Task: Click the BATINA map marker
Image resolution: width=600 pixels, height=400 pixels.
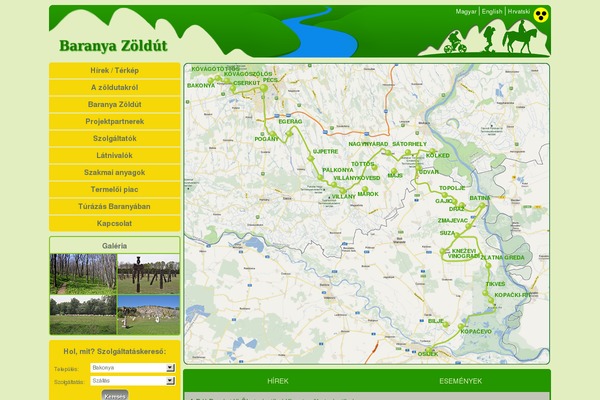Action: [x=483, y=206]
